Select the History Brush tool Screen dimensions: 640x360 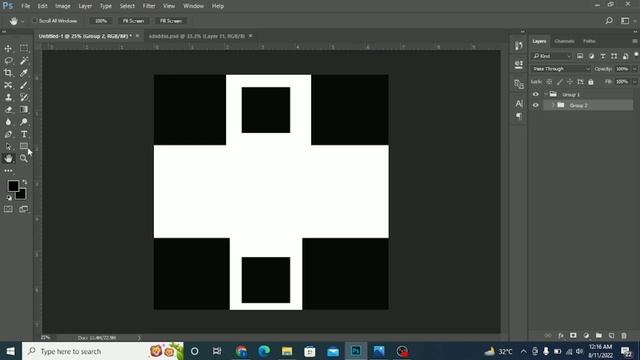tap(24, 98)
